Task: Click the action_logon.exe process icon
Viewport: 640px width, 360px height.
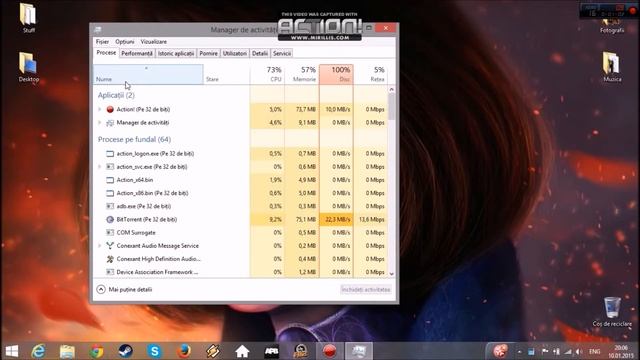Action: [x=110, y=153]
